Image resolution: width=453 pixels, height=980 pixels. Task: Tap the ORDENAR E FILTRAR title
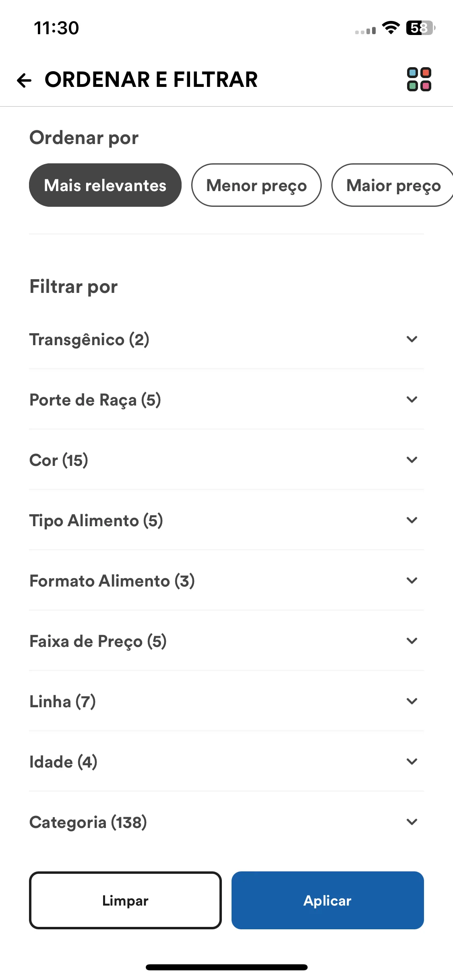click(151, 79)
